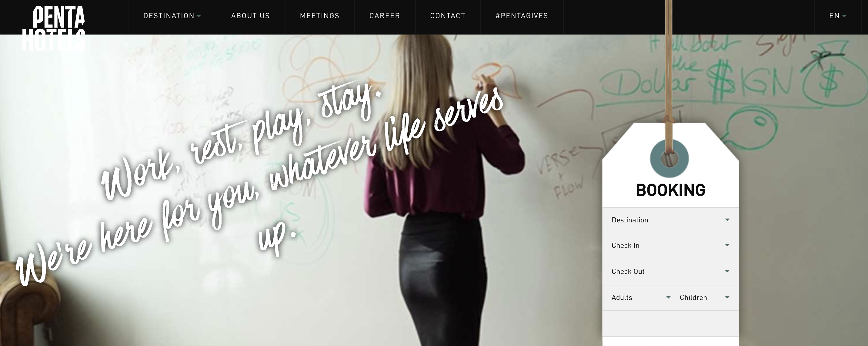Open the Destination booking dropdown

click(670, 220)
